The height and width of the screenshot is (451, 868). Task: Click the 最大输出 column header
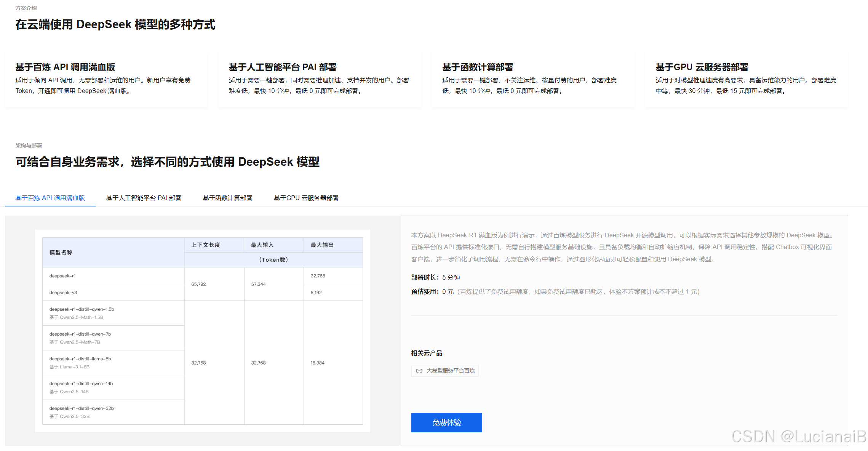click(322, 245)
